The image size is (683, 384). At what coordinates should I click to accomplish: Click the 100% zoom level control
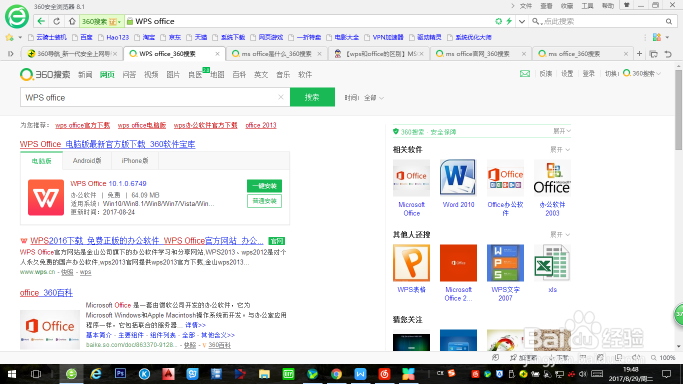coord(663,357)
